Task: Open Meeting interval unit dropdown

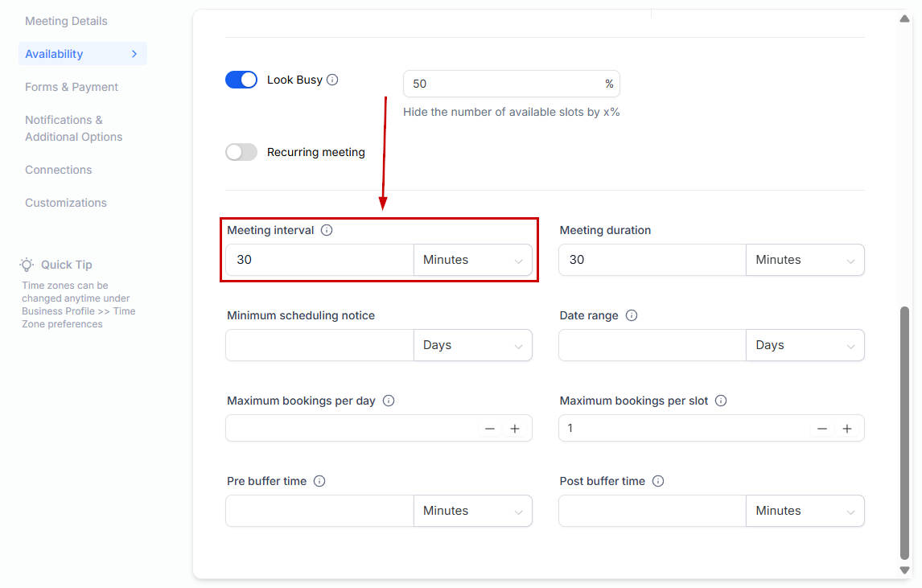Action: pyautogui.click(x=473, y=260)
